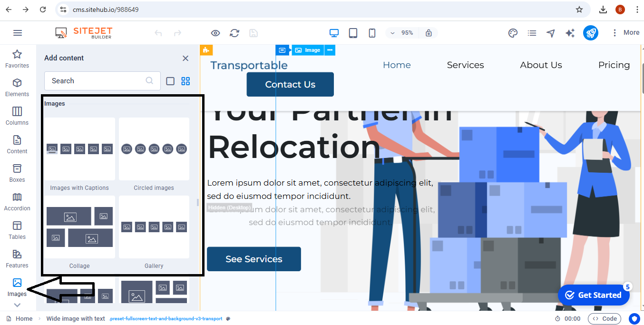Click the Get Started button

[593, 295]
